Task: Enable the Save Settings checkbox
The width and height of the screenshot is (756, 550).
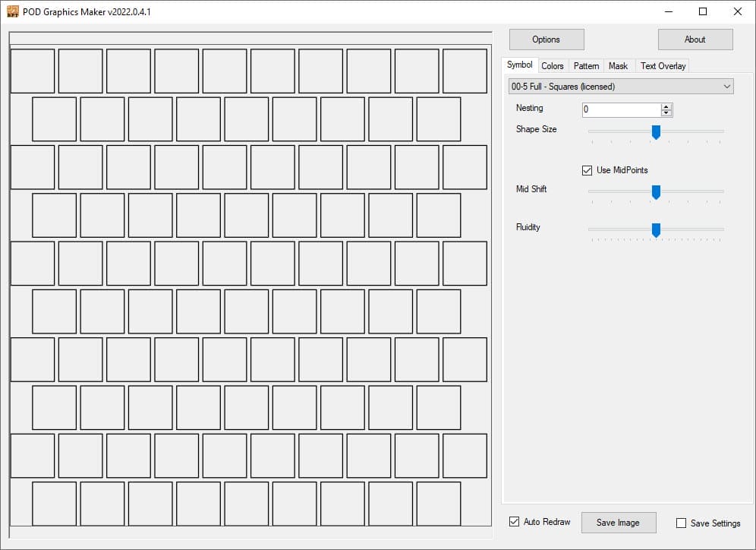Action: [x=681, y=523]
